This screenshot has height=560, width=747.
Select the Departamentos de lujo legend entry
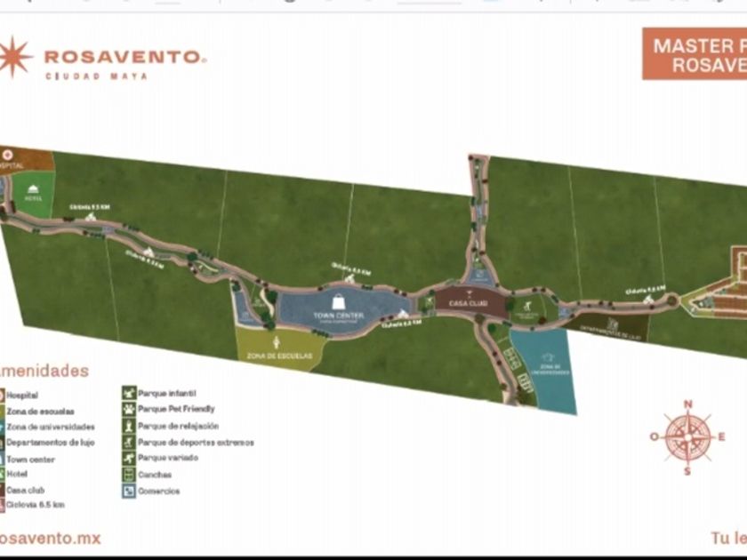(46, 443)
